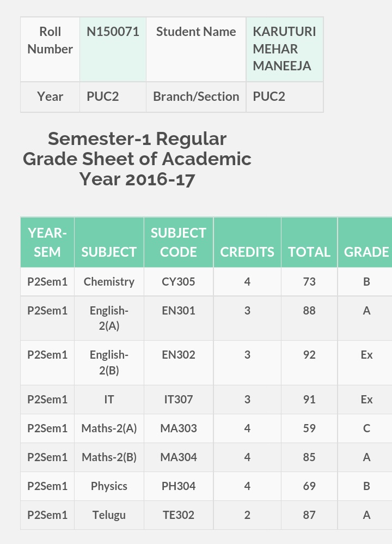The width and height of the screenshot is (392, 544).
Task: Click the Telugu total marks 87
Action: 309,515
